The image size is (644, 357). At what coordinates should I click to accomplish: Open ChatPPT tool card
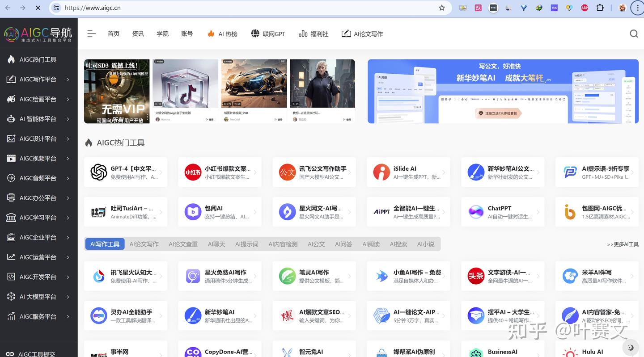503,212
